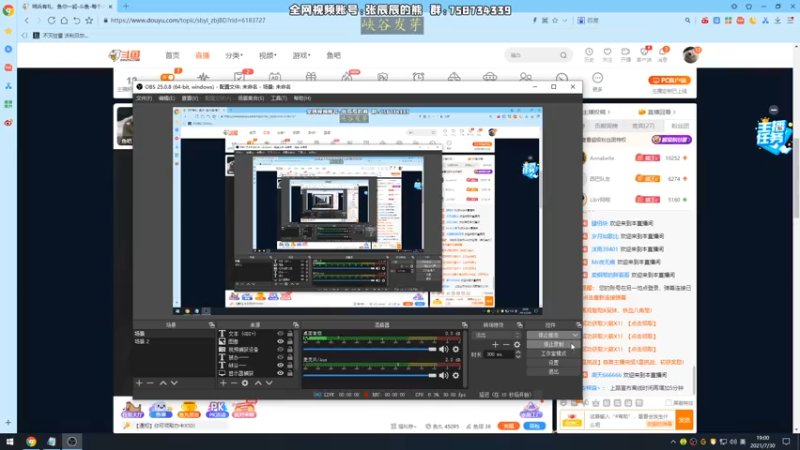This screenshot has height=450, width=800.
Task: Toggle visibility of the 文本 (GDI+) source
Action: point(280,334)
